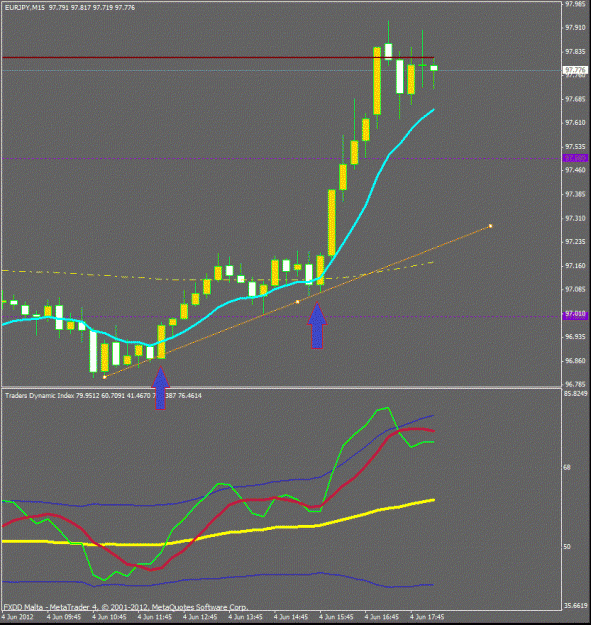Click the 4 Jun 16:45 time label

[x=382, y=617]
